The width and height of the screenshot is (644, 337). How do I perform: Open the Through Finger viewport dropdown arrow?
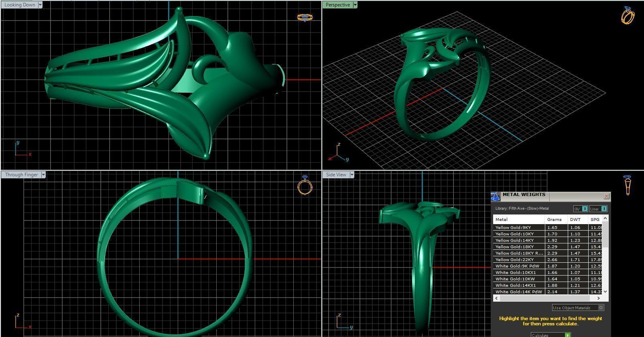[x=43, y=175]
